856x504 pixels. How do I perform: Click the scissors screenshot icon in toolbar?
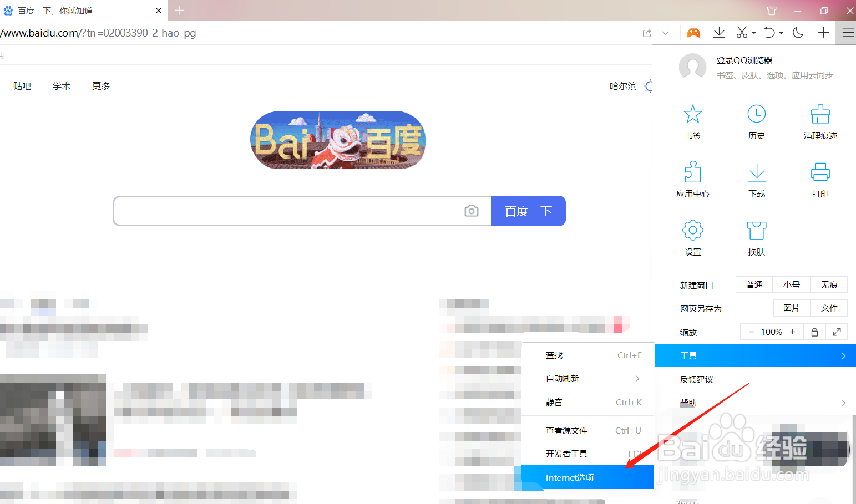point(742,33)
